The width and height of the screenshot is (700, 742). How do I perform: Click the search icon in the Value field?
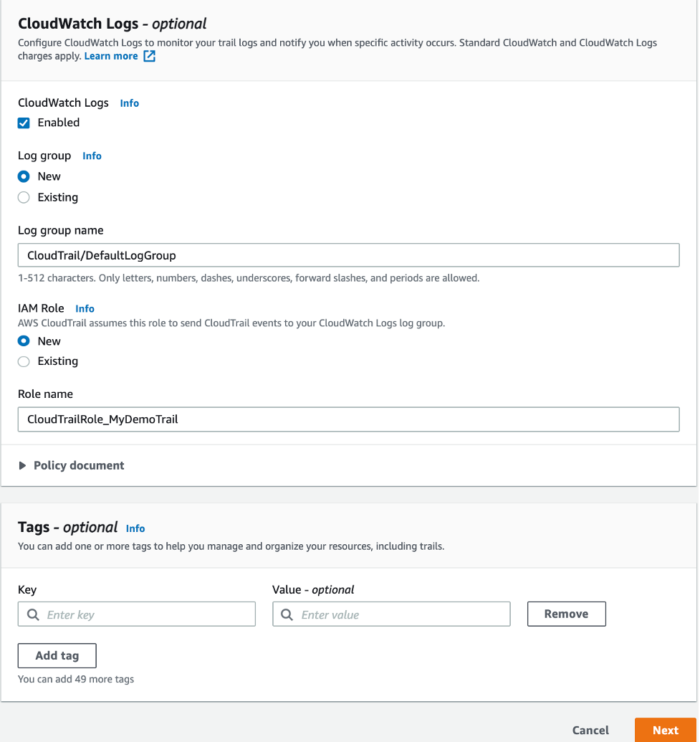(x=287, y=614)
